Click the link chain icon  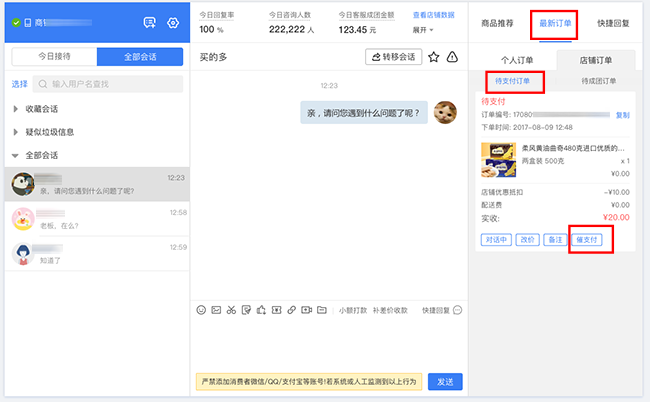[291, 310]
